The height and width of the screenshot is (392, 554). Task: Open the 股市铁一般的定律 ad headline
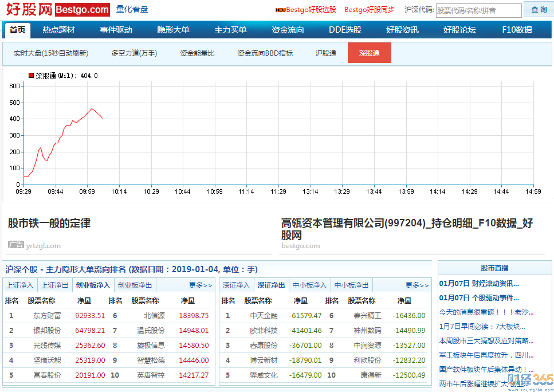tap(49, 223)
